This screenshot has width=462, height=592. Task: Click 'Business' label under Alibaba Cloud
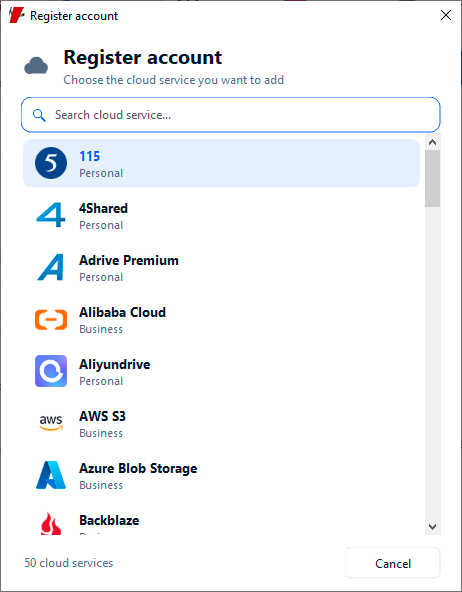tap(101, 329)
